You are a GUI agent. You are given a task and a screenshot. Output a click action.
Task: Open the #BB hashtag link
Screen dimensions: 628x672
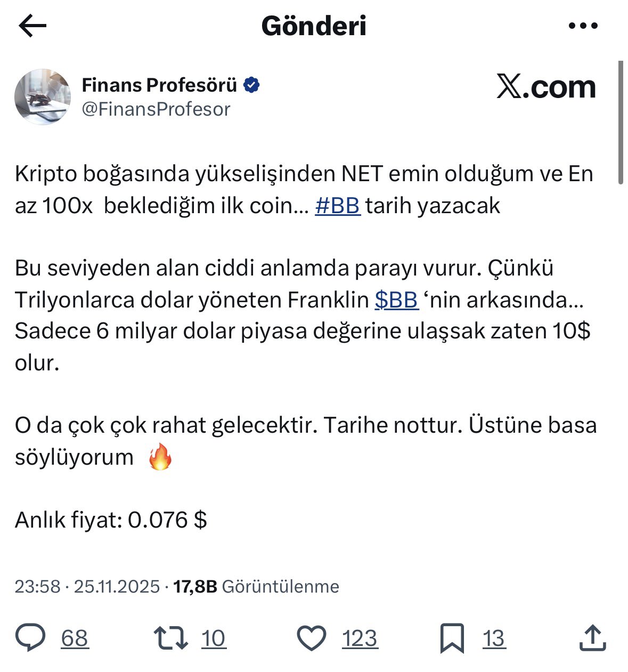[338, 206]
